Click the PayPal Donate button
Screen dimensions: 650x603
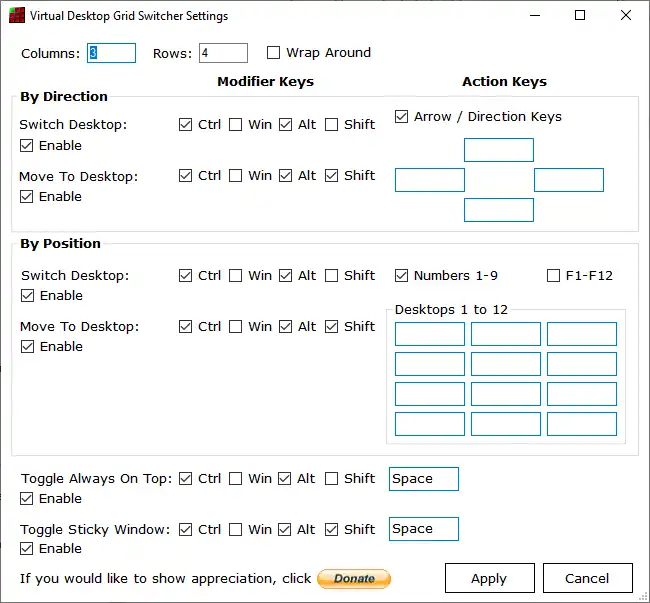point(354,578)
